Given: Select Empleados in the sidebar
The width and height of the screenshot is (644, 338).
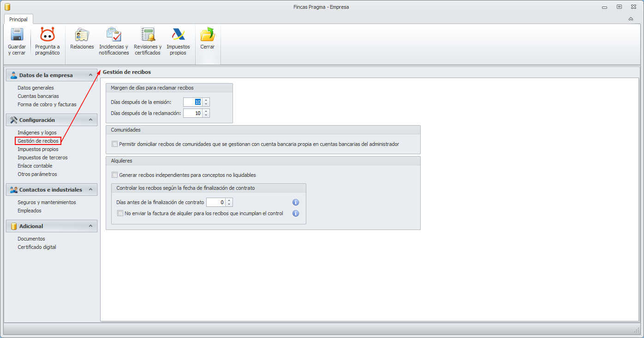Looking at the screenshot, I should pos(30,211).
